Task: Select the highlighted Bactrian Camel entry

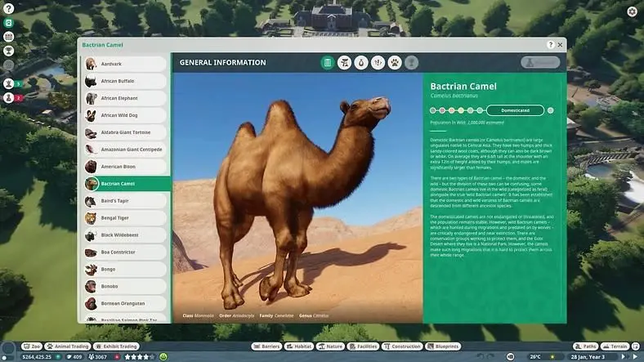Action: [127, 184]
